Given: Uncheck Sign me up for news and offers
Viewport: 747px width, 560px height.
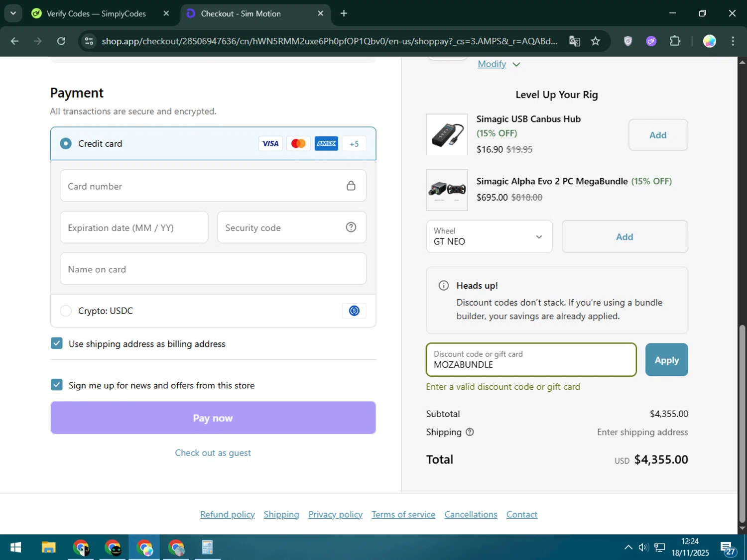Looking at the screenshot, I should click(x=57, y=385).
